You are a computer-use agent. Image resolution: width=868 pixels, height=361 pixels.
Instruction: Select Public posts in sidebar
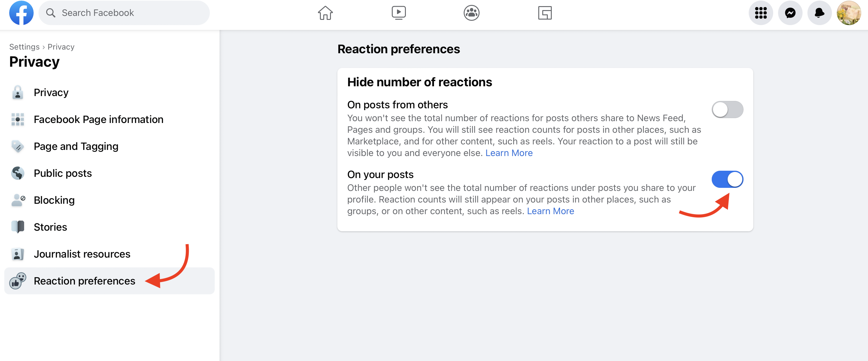(x=62, y=173)
